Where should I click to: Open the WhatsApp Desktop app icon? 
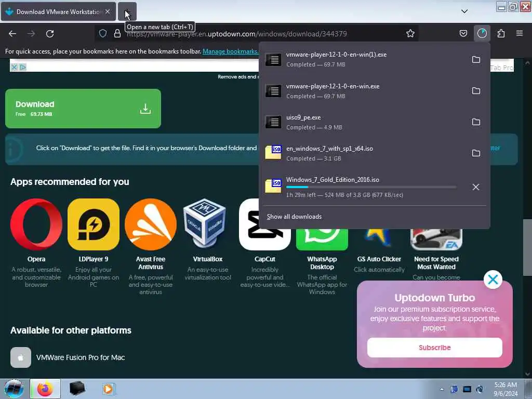click(322, 240)
